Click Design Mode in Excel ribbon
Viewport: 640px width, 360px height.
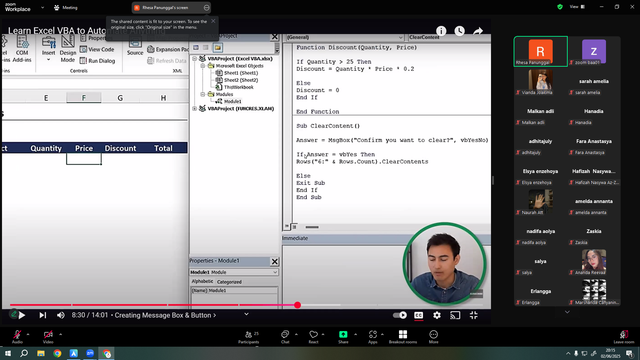tap(68, 50)
